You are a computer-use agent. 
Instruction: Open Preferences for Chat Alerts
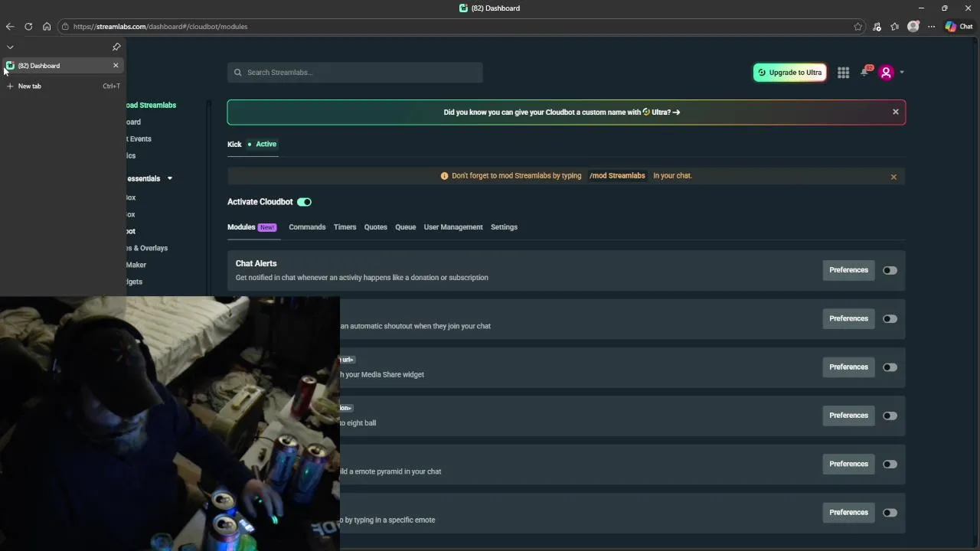pyautogui.click(x=848, y=270)
